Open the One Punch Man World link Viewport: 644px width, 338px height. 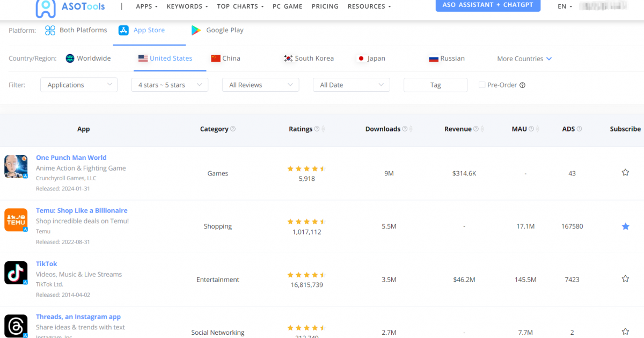(71, 157)
